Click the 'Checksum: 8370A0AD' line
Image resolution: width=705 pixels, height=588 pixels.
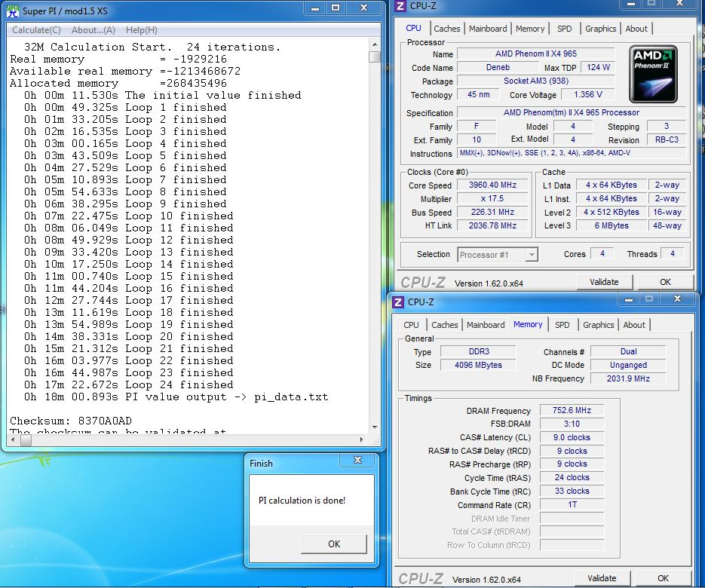71,421
